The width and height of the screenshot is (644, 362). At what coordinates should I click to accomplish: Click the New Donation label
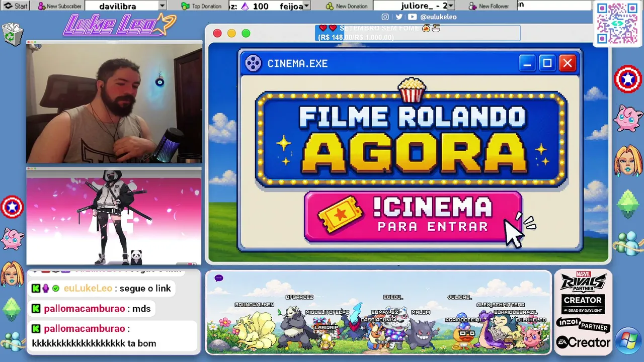351,6
